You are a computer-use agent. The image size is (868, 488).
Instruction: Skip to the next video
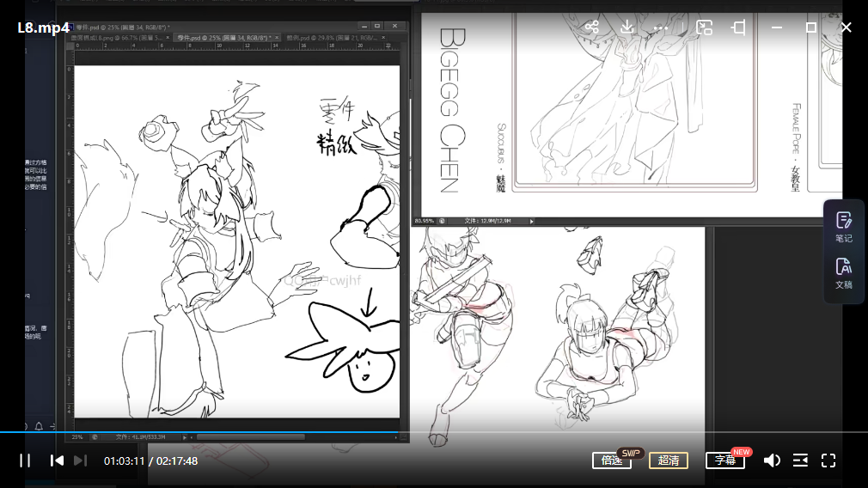click(80, 461)
